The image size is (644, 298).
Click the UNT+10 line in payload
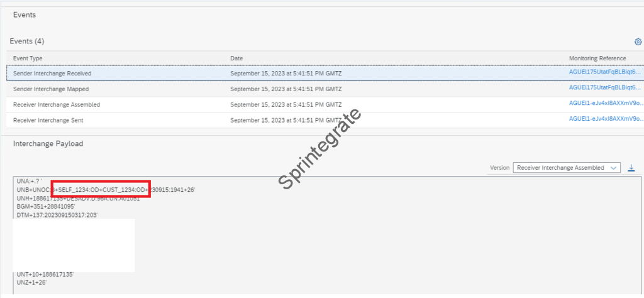point(45,275)
